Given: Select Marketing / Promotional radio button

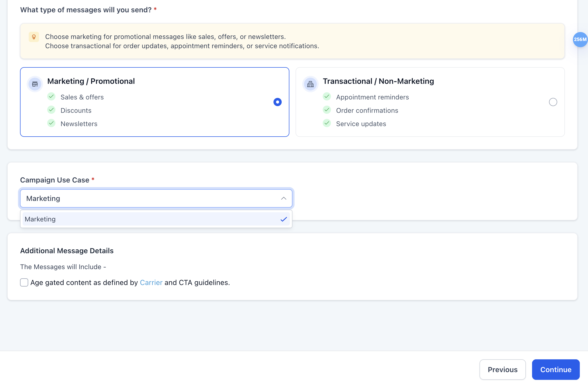Looking at the screenshot, I should pos(278,102).
